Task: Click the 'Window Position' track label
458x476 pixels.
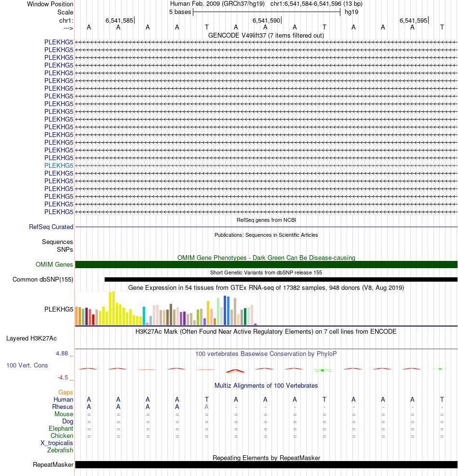Action: (50, 4)
